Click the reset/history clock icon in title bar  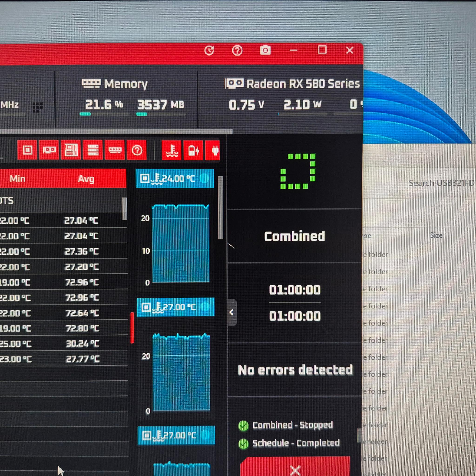(x=209, y=50)
